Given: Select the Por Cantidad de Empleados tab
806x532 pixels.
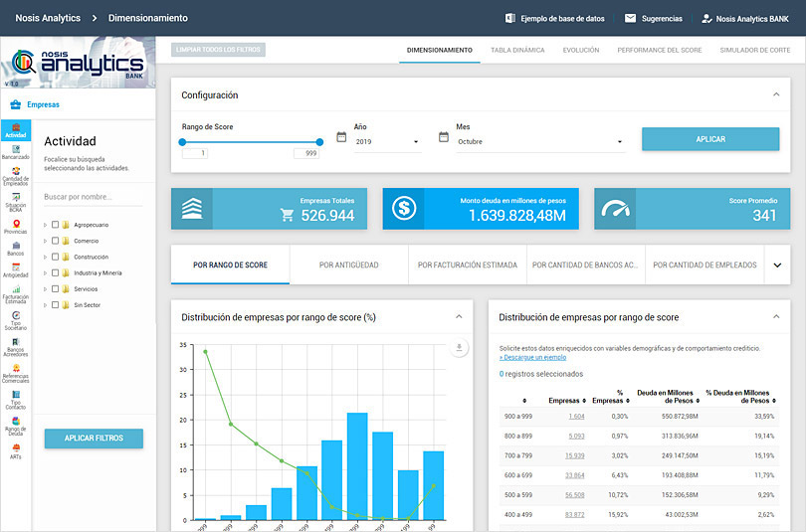Looking at the screenshot, I should tap(705, 265).
